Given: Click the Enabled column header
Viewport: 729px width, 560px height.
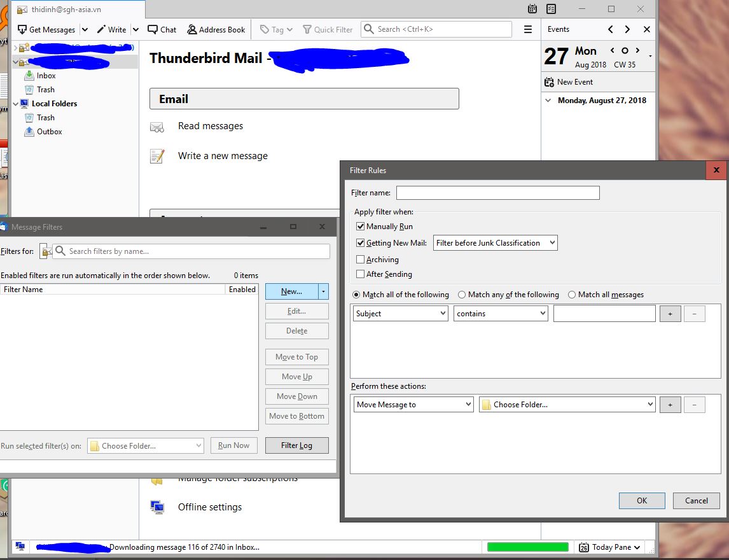Looking at the screenshot, I should (242, 290).
